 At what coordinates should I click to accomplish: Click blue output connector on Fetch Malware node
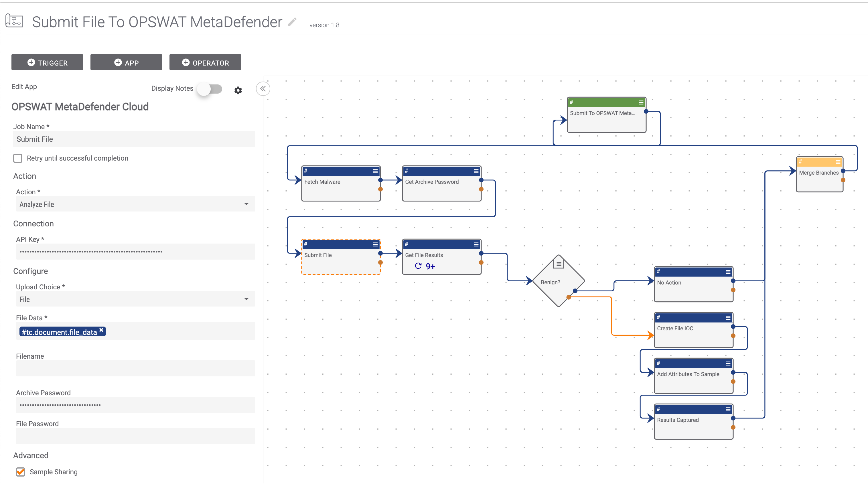click(x=380, y=180)
